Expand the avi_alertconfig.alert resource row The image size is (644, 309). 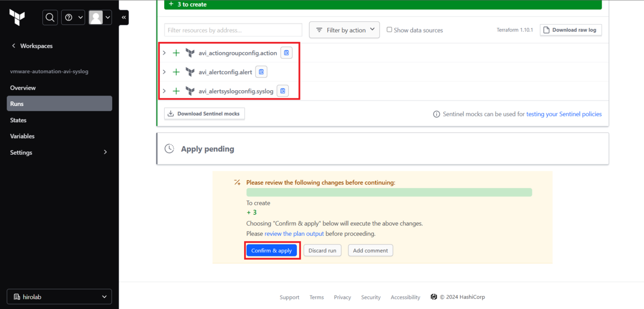click(x=164, y=72)
